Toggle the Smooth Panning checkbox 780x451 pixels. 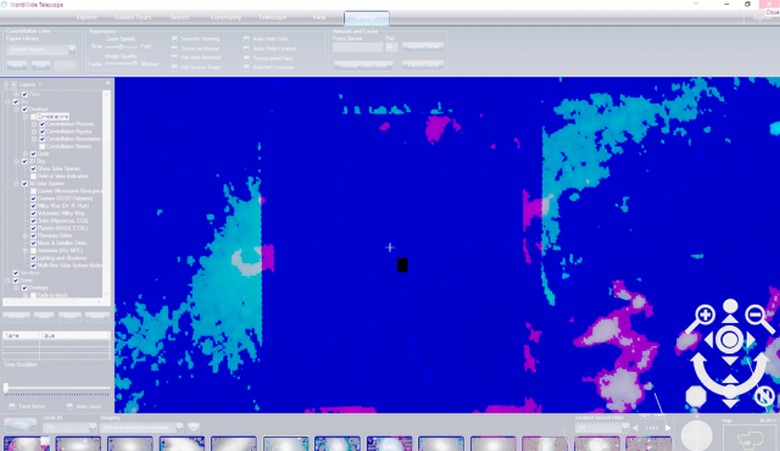pos(175,38)
